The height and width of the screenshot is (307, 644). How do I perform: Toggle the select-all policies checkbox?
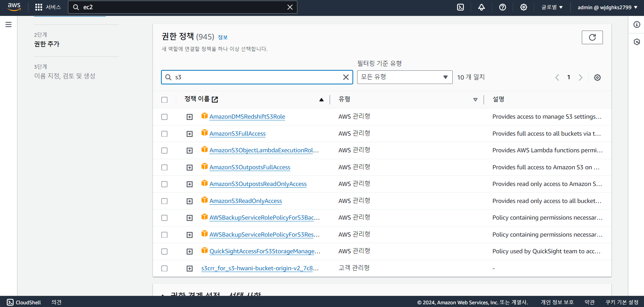point(164,100)
